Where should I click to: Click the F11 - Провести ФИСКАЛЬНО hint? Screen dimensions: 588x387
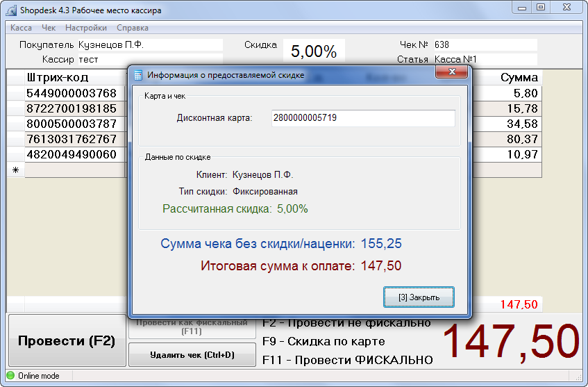(348, 360)
